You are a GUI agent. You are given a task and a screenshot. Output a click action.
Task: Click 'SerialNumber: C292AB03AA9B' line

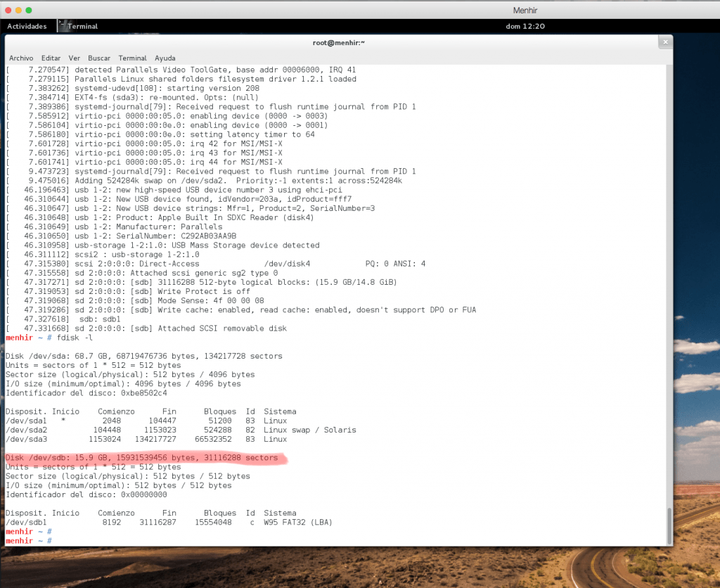(121, 236)
